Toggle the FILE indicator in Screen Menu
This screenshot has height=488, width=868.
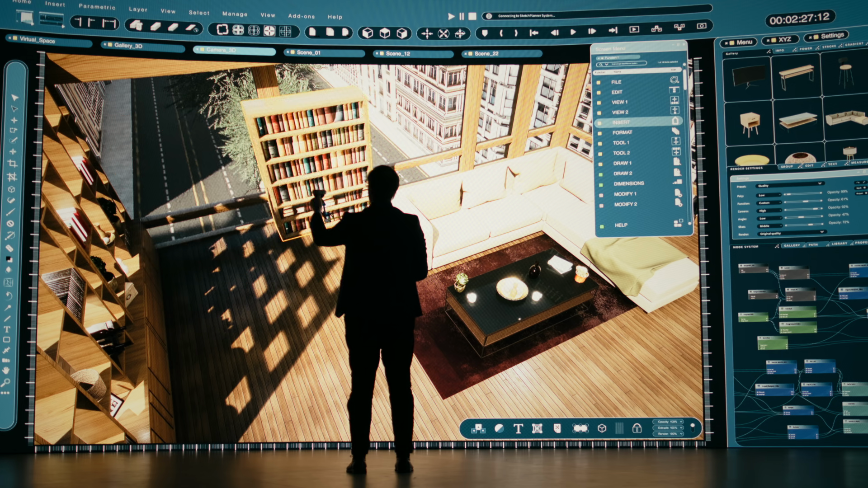pyautogui.click(x=599, y=82)
